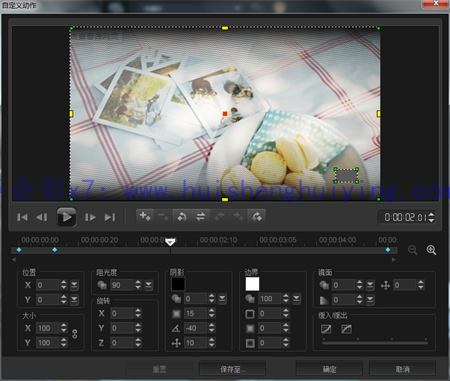
Task: Remove key frame with the minus icon
Action: click(x=163, y=216)
